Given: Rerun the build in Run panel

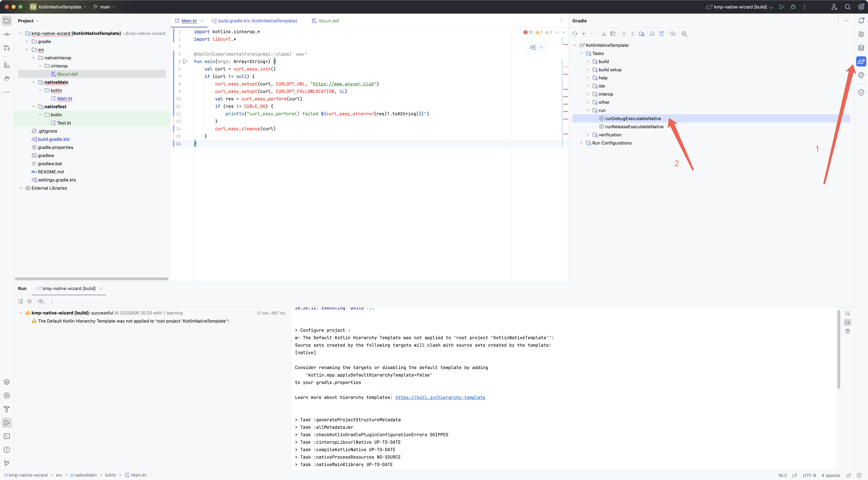Looking at the screenshot, I should point(21,301).
